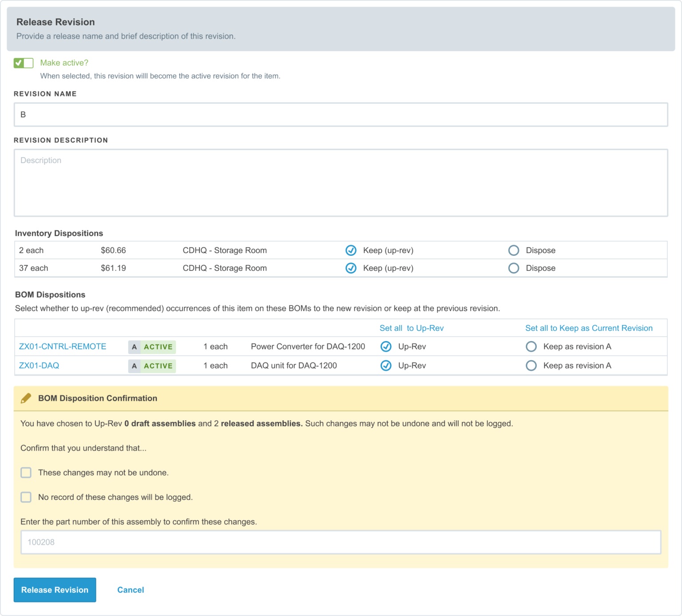Click 'DAQ unit for DAQ-1200' description
This screenshot has width=682, height=616.
[x=294, y=366]
